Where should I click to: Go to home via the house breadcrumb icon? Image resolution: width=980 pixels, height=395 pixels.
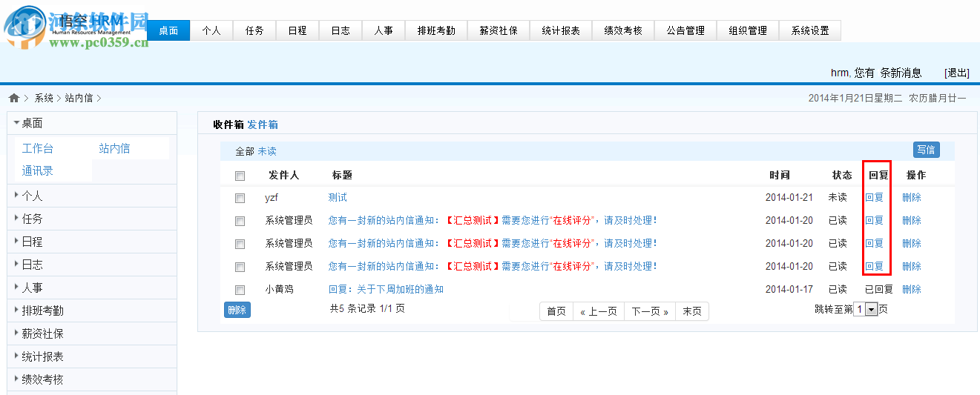(x=13, y=98)
